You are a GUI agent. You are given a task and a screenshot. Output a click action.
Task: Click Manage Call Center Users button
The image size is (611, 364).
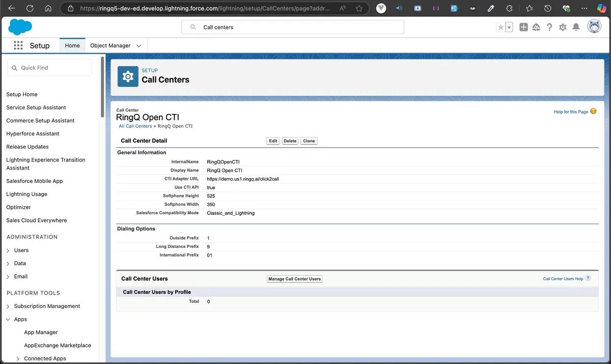click(295, 279)
